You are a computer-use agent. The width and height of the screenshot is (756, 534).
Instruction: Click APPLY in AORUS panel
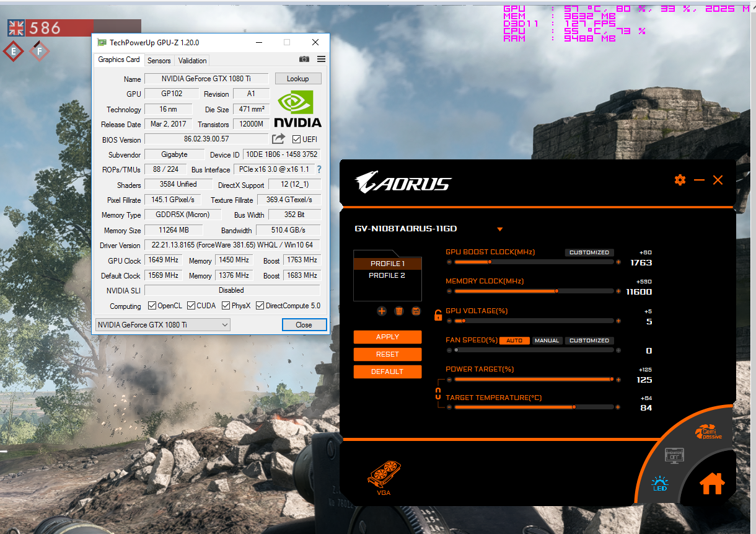tap(388, 337)
